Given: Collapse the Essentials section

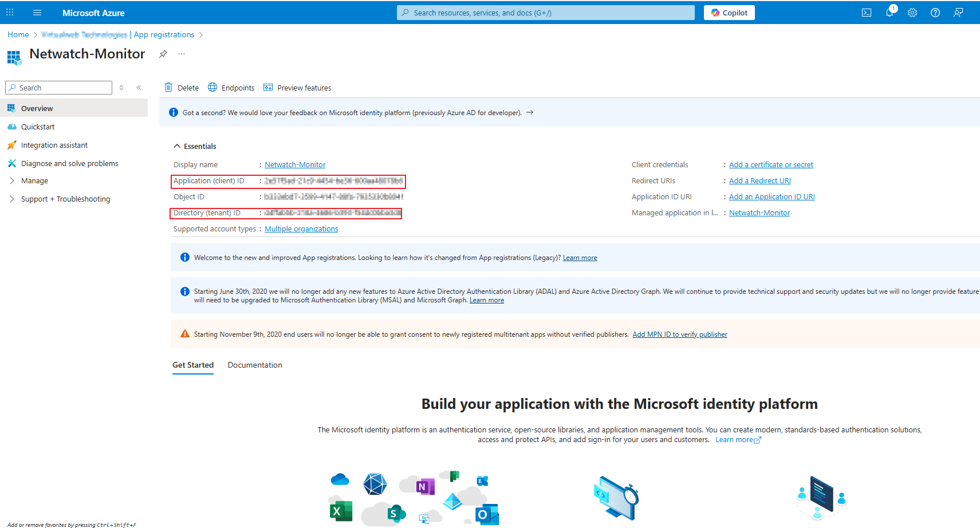Looking at the screenshot, I should (x=195, y=146).
